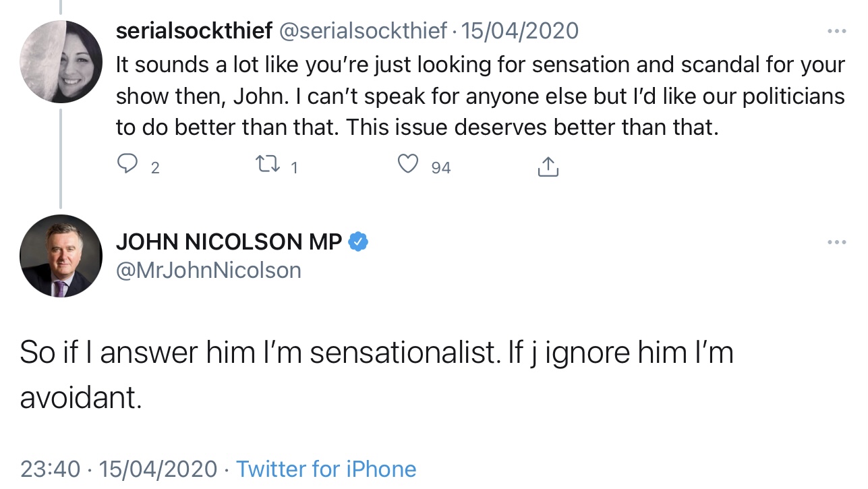Share serialsockthief's tweet
The width and height of the screenshot is (868, 489).
click(x=548, y=167)
